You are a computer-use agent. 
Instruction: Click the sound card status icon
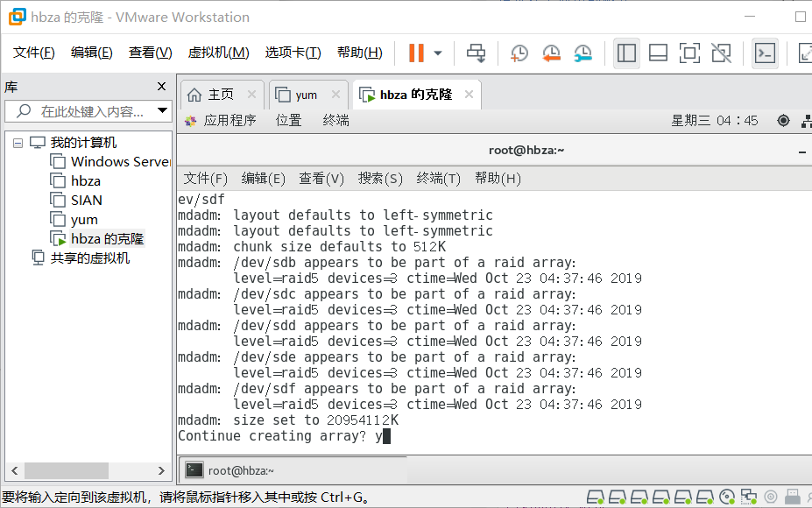coord(771,497)
